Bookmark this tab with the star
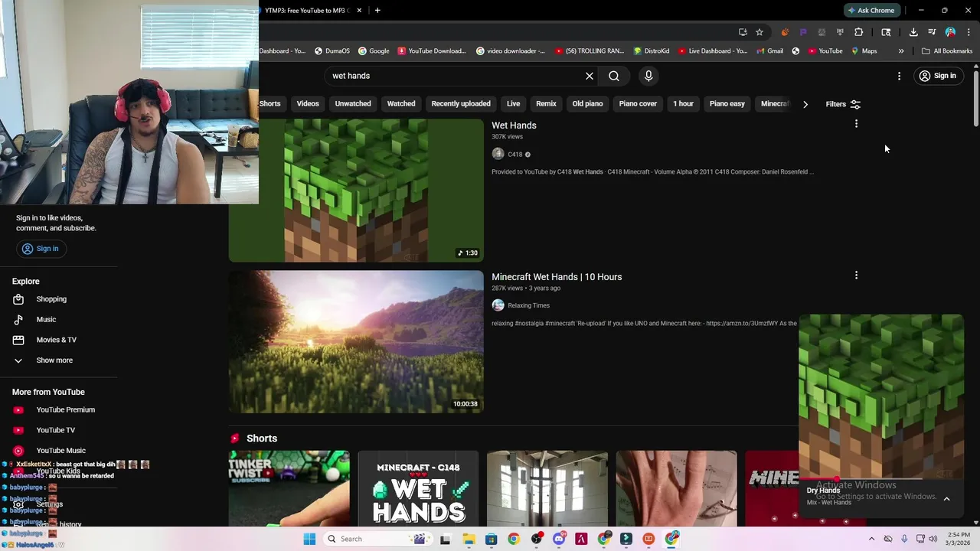This screenshot has width=980, height=551. click(x=759, y=32)
